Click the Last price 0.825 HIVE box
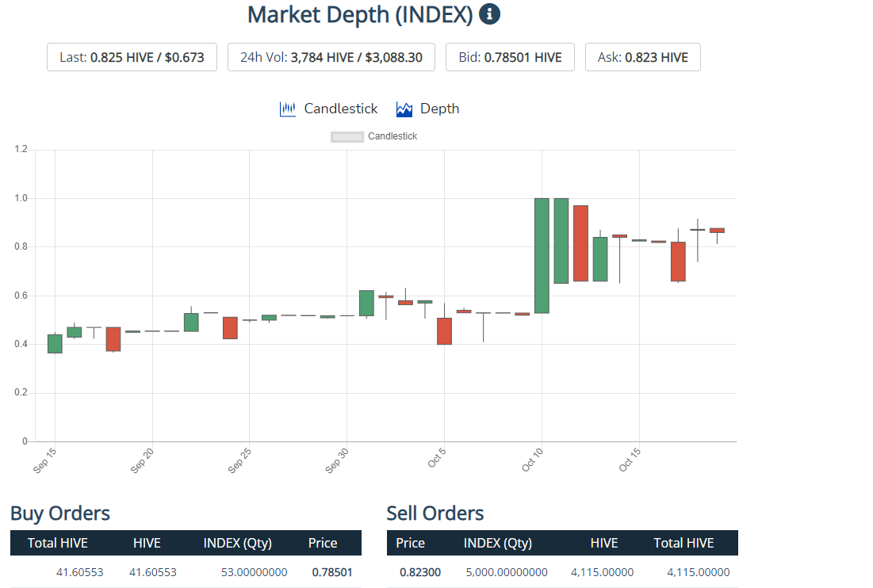 coord(132,57)
